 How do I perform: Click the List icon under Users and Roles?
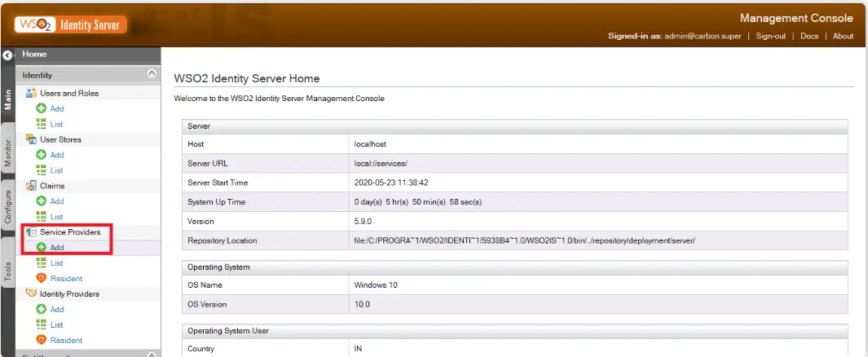[41, 124]
